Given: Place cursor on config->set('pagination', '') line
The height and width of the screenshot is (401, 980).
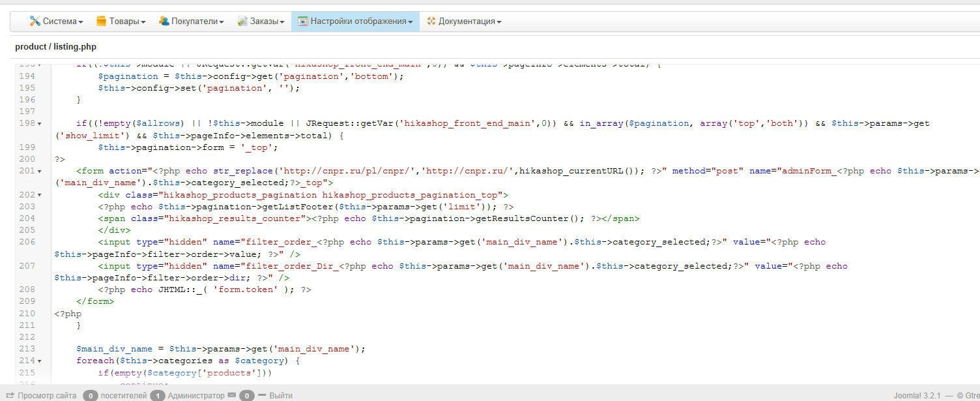Looking at the screenshot, I should (199, 88).
